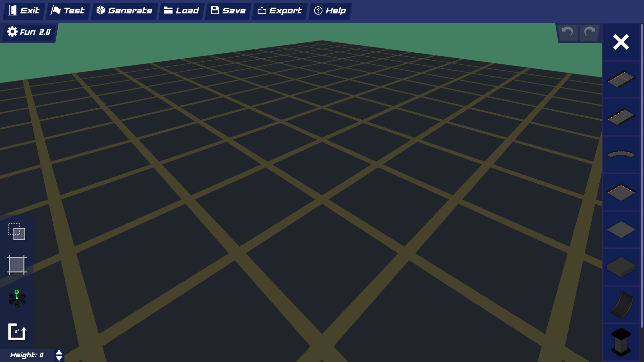
Task: Open the Fun 2.0 settings gear
Action: click(12, 32)
